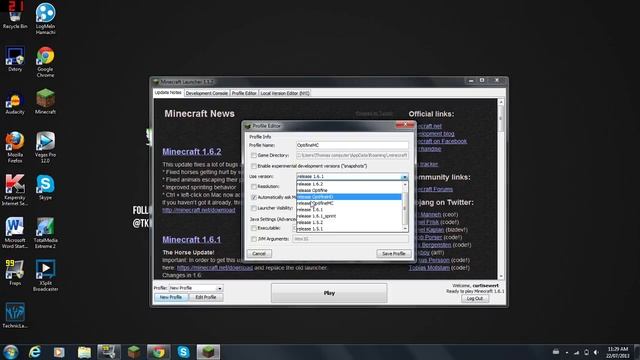The image size is (640, 360).
Task: Select the active Minecraft Launcher taskbar button
Action: click(x=209, y=352)
